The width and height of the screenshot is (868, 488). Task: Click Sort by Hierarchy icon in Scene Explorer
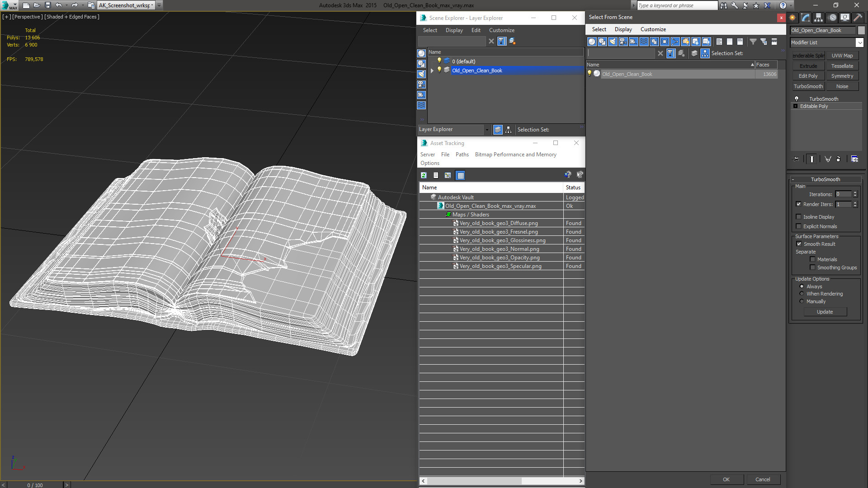[x=509, y=130]
